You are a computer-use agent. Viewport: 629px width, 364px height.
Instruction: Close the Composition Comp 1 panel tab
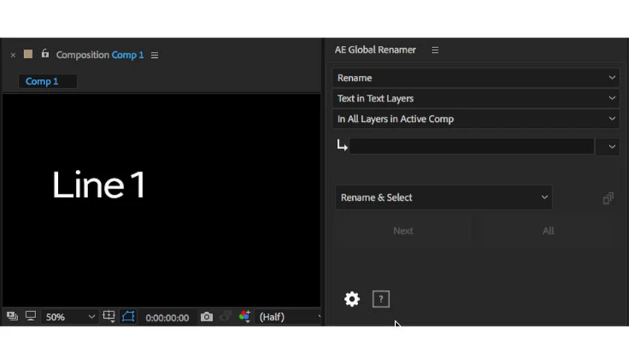click(x=13, y=55)
